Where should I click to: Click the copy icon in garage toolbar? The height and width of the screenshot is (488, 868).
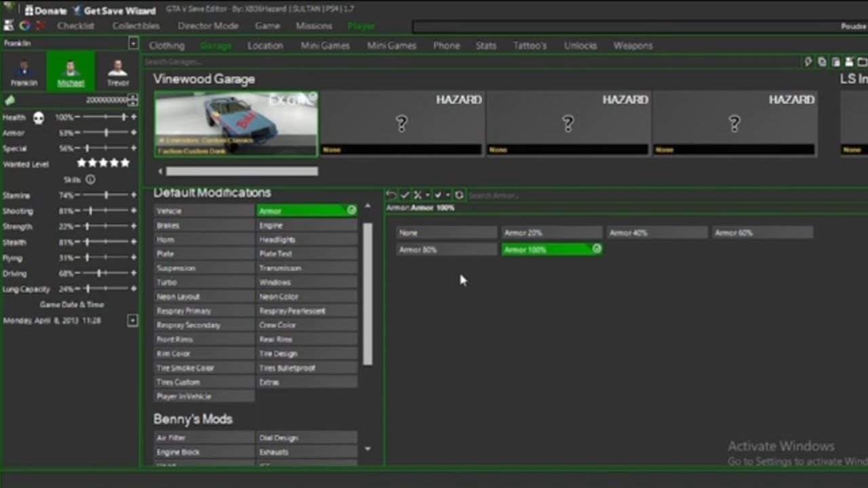click(x=822, y=62)
